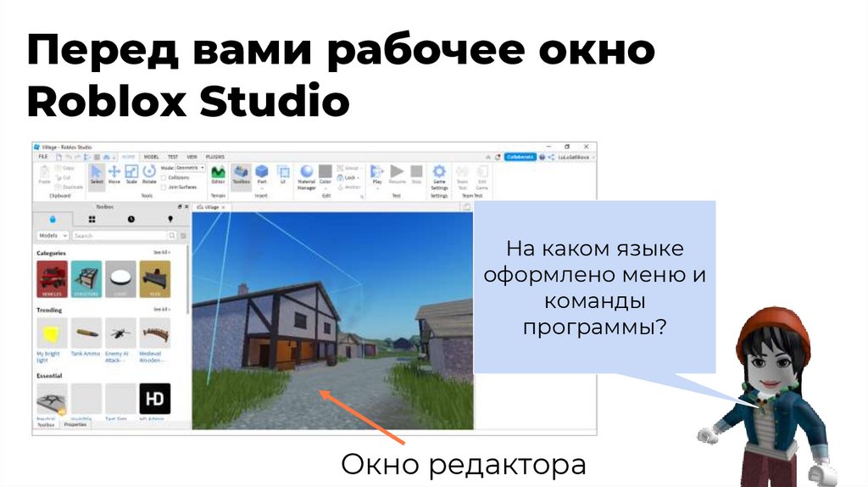Click the Collaborate button
The width and height of the screenshot is (868, 487).
click(x=520, y=157)
